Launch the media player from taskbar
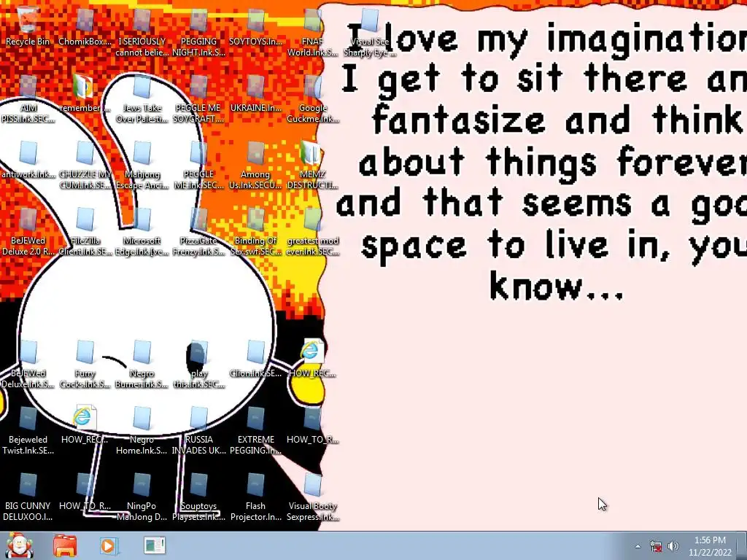747x560 pixels. [108, 545]
